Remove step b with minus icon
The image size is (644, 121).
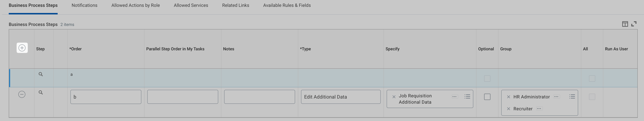coord(22,94)
